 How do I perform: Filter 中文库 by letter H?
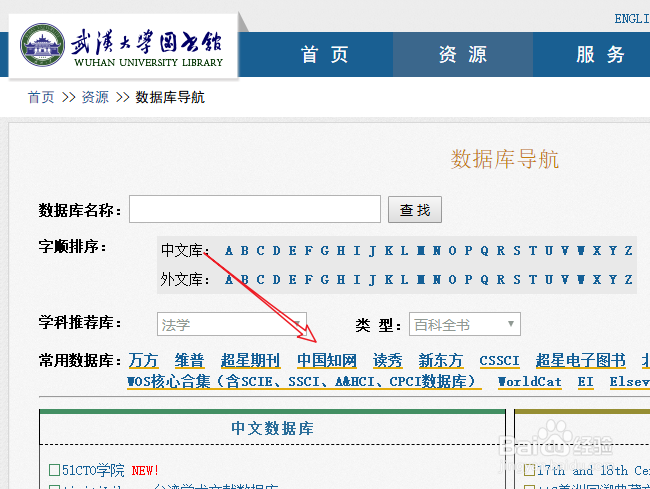pyautogui.click(x=341, y=251)
